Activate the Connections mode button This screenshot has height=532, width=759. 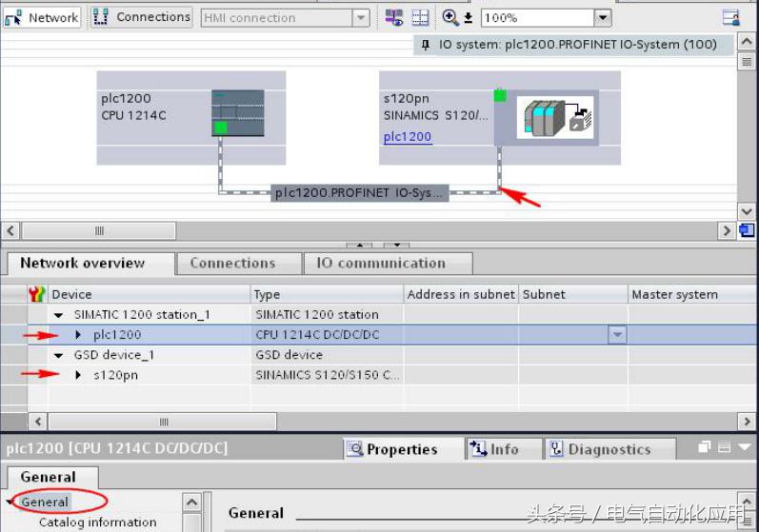(141, 17)
